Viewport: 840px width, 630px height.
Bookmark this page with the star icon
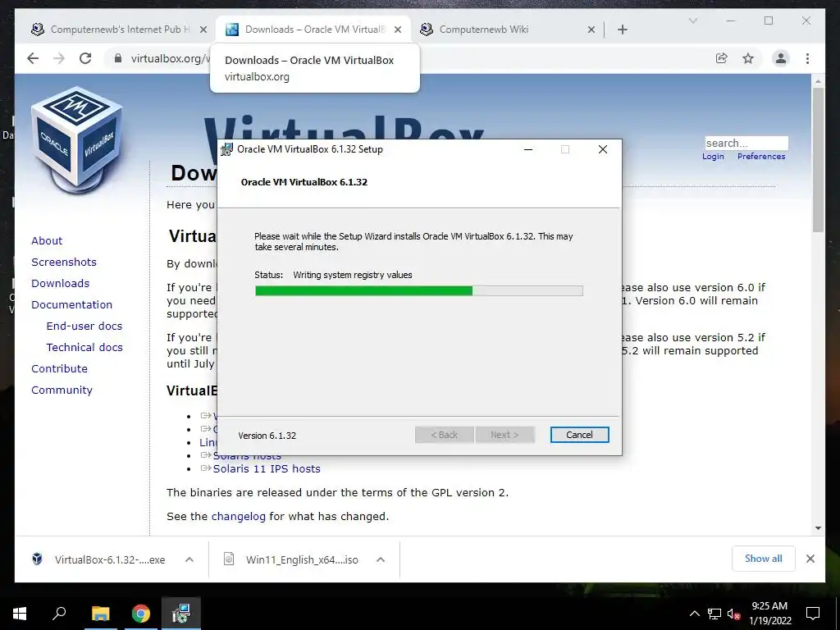click(748, 58)
